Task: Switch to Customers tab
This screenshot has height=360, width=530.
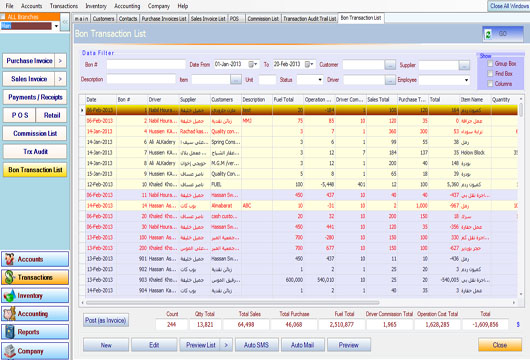Action: tap(103, 19)
